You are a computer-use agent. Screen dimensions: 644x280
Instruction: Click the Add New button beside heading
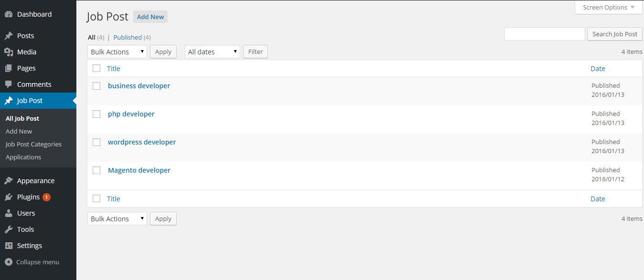[150, 17]
